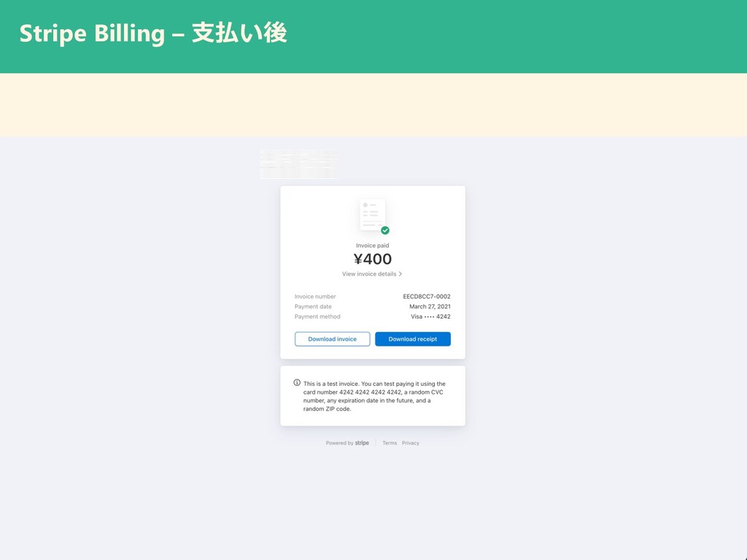Click the Download receipt button
Image resolution: width=747 pixels, height=560 pixels.
coord(413,339)
